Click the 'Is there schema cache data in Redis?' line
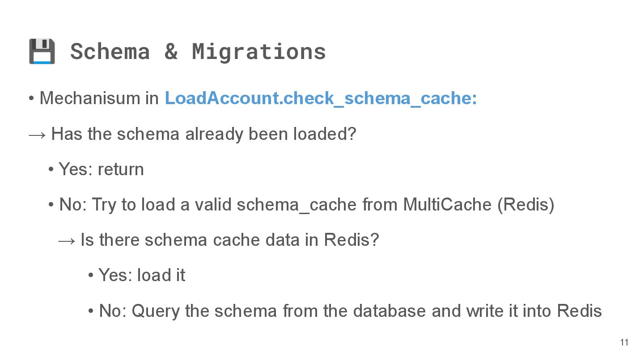The height and width of the screenshot is (362, 644). click(x=229, y=240)
